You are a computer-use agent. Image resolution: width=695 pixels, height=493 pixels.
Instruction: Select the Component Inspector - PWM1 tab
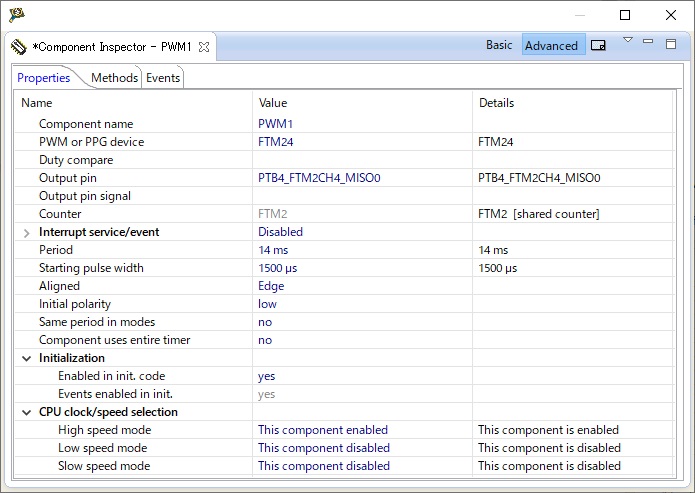click(x=111, y=47)
